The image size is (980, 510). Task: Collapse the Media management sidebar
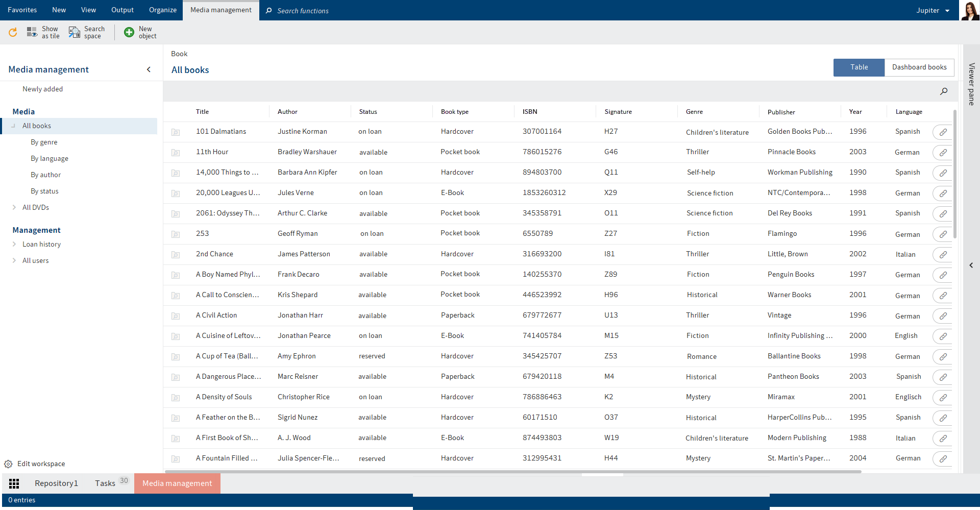pyautogui.click(x=149, y=69)
